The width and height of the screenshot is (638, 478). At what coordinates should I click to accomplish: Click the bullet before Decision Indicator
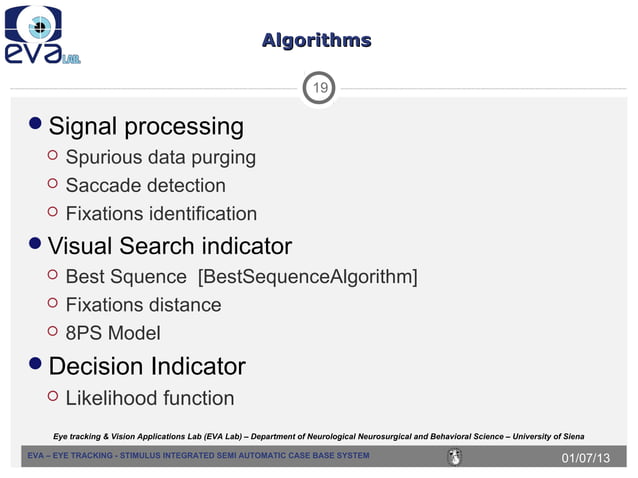click(35, 363)
